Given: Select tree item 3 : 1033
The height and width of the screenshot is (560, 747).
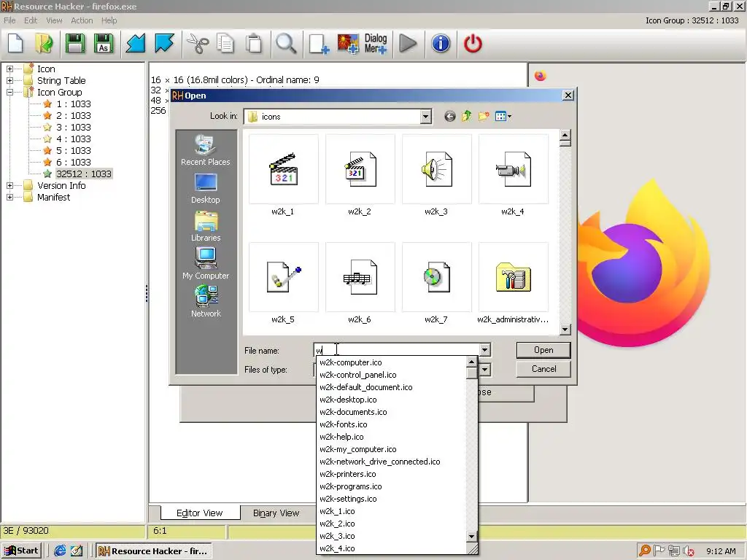Looking at the screenshot, I should coord(74,127).
